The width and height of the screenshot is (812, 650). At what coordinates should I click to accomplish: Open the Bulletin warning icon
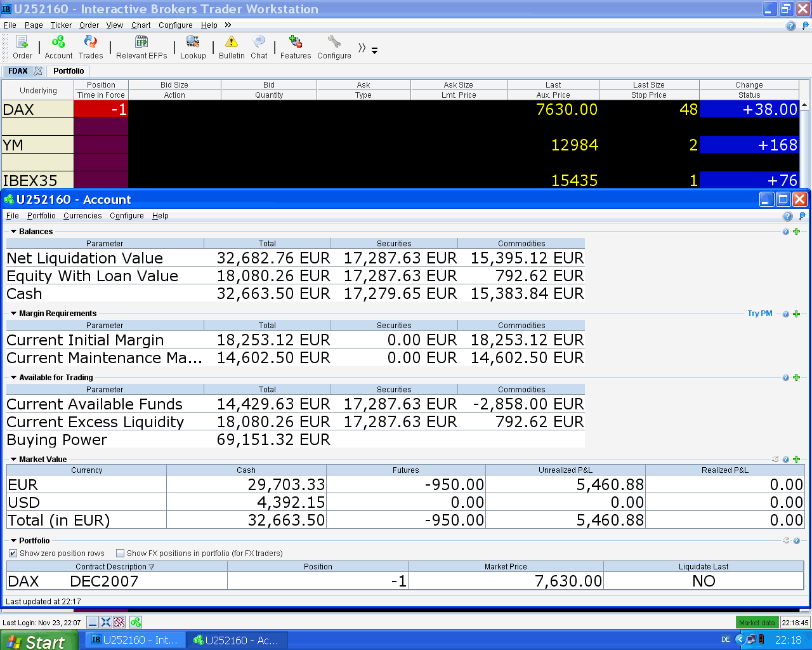coord(232,43)
